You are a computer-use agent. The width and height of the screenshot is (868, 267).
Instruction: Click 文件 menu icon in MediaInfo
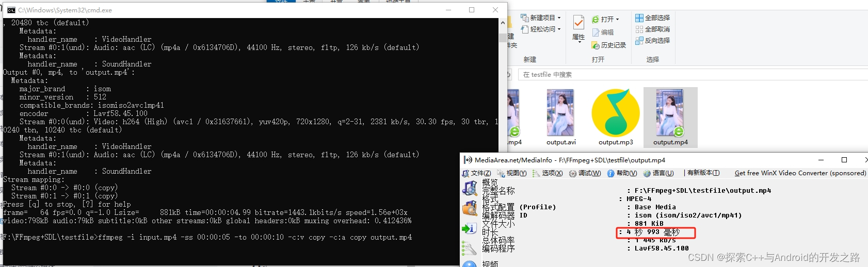[x=465, y=173]
